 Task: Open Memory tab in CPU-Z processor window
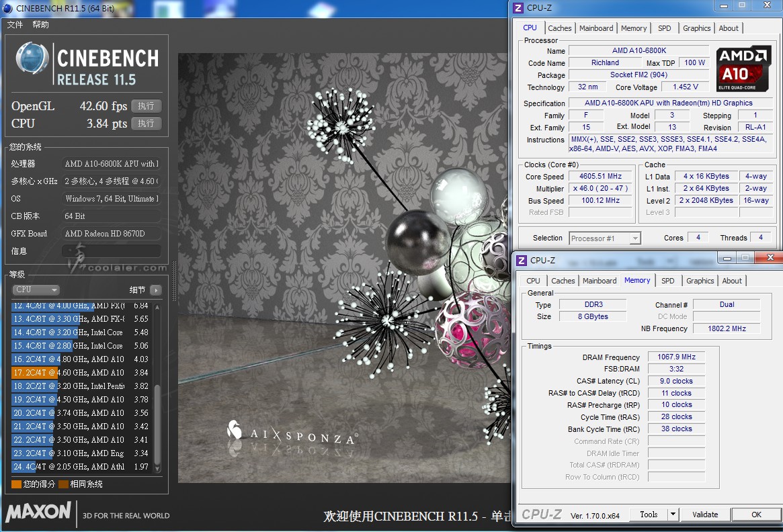coord(634,28)
